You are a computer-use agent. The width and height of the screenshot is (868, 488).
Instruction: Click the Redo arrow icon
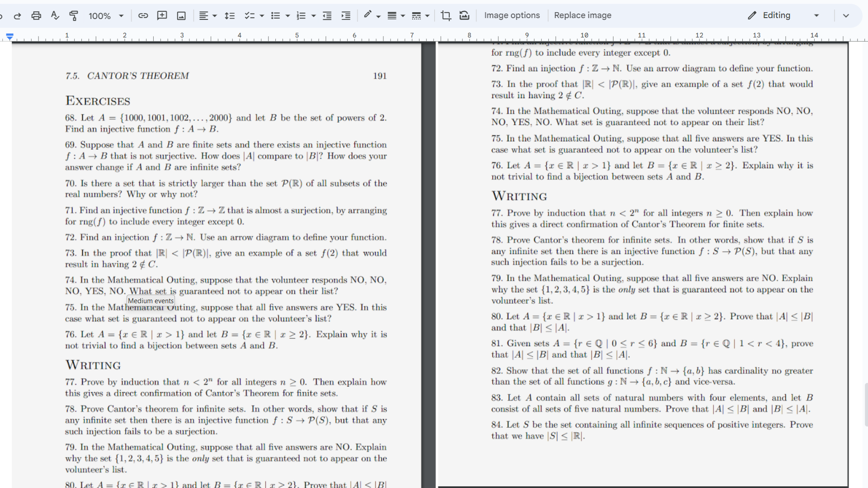point(17,16)
